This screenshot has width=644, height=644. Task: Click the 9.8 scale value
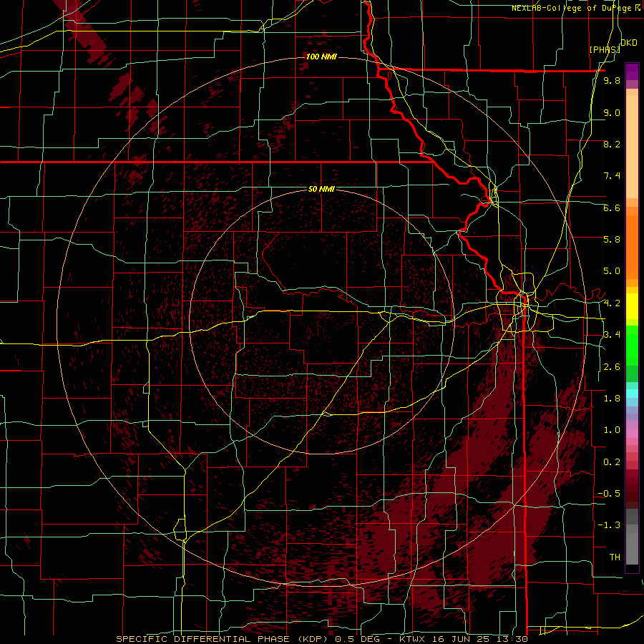612,81
